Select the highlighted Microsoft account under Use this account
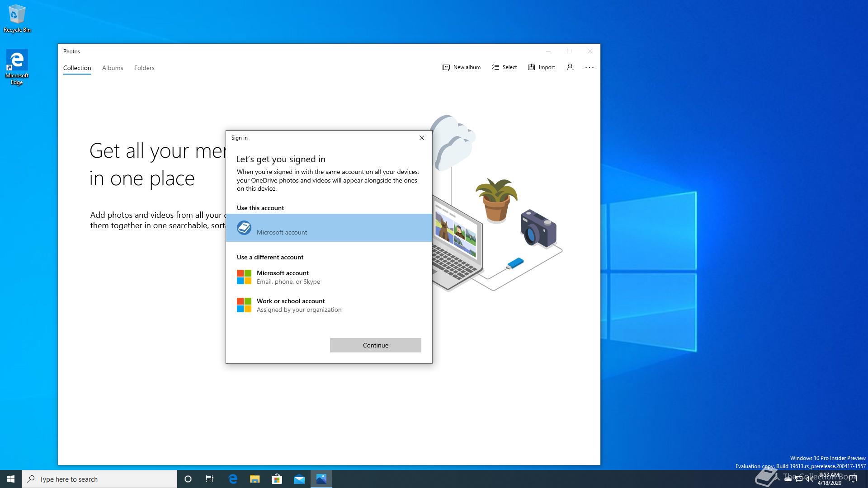Viewport: 868px width, 488px height. (329, 228)
